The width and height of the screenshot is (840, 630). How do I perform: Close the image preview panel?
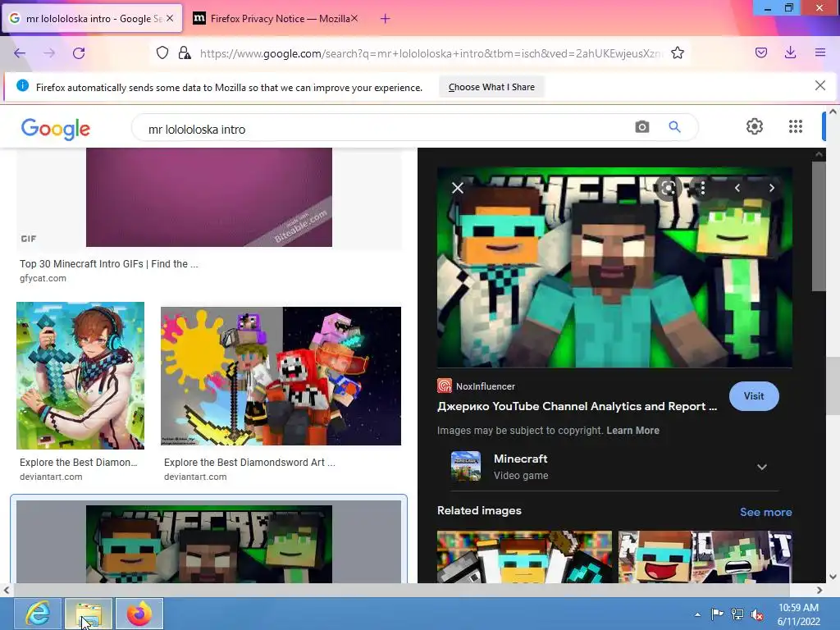coord(458,188)
